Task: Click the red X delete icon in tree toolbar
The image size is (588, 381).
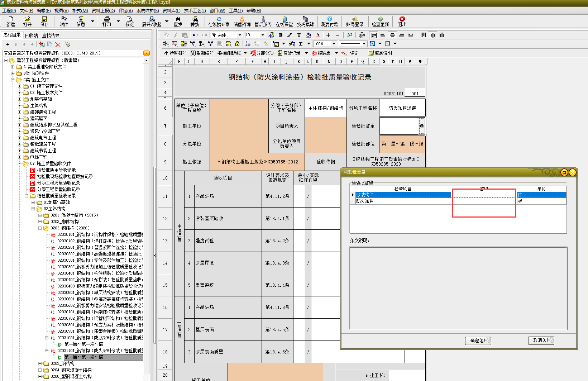Action: click(x=58, y=44)
